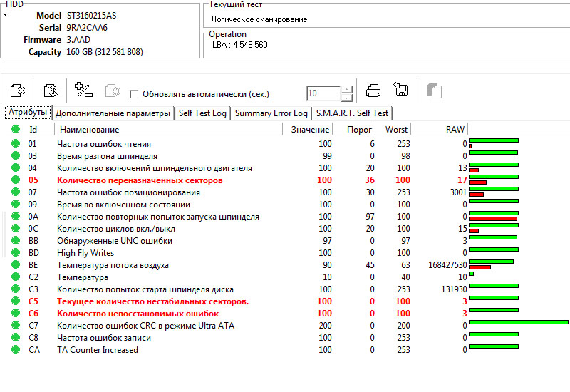Click the green status dot of row C3

pyautogui.click(x=15, y=289)
